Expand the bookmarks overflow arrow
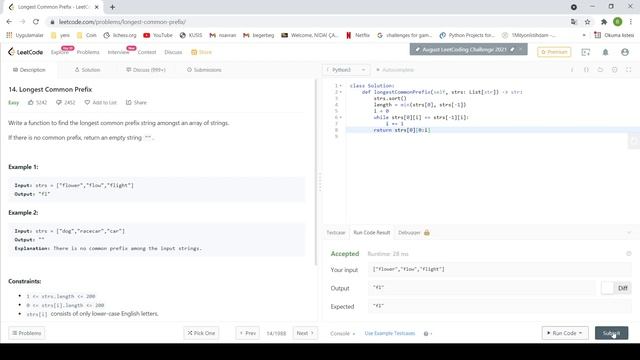This screenshot has width=640, height=360. coord(584,36)
